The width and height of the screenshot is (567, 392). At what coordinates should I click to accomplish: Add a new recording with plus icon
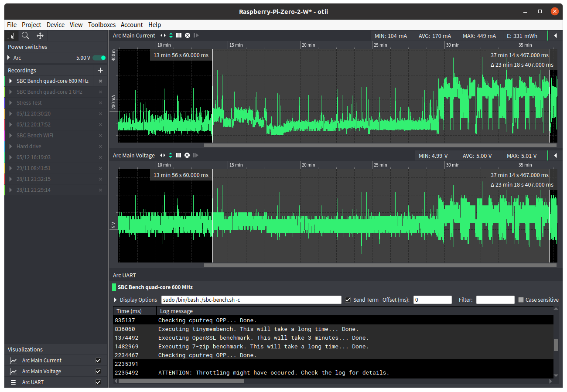(x=100, y=70)
